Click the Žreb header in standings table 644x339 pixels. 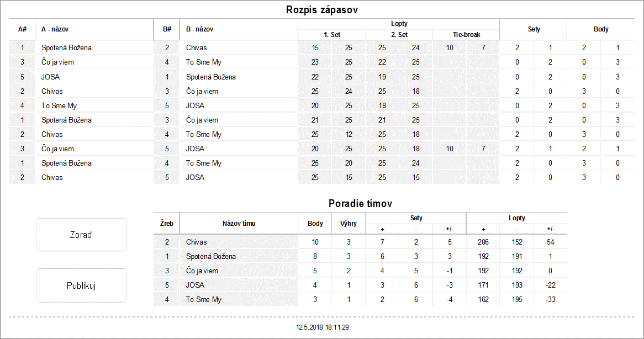coord(167,224)
